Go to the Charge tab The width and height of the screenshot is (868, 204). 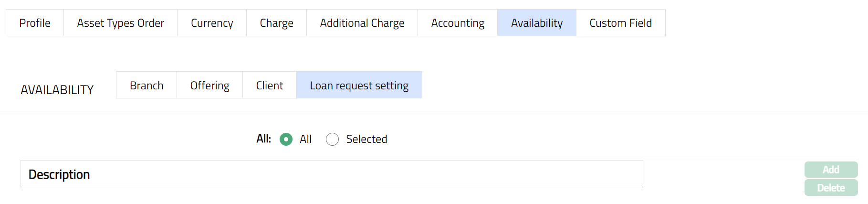point(276,23)
